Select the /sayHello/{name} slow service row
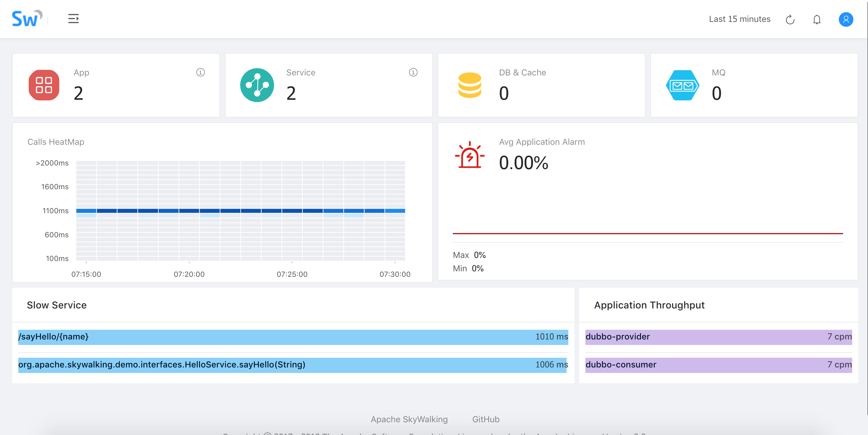Screen dimensions: 868x435 coord(293,337)
